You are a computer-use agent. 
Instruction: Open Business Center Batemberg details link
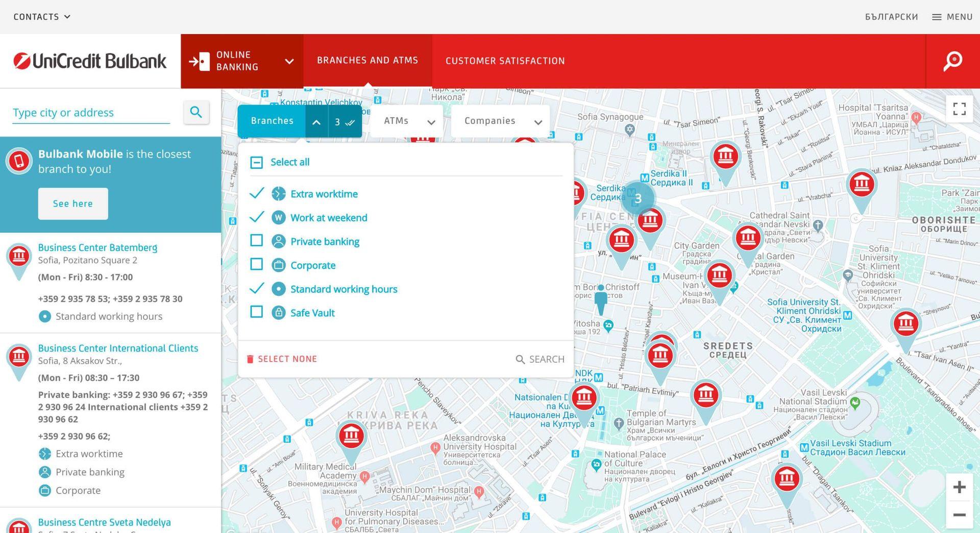click(97, 247)
